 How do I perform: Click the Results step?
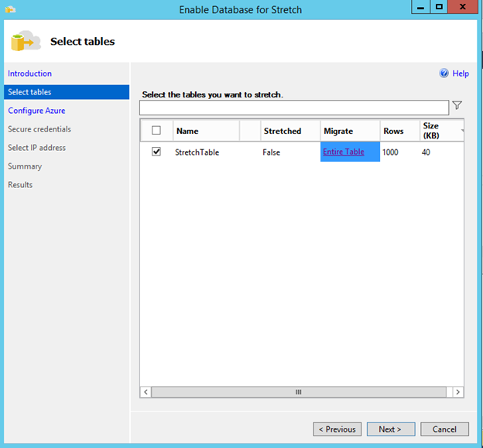[x=20, y=185]
